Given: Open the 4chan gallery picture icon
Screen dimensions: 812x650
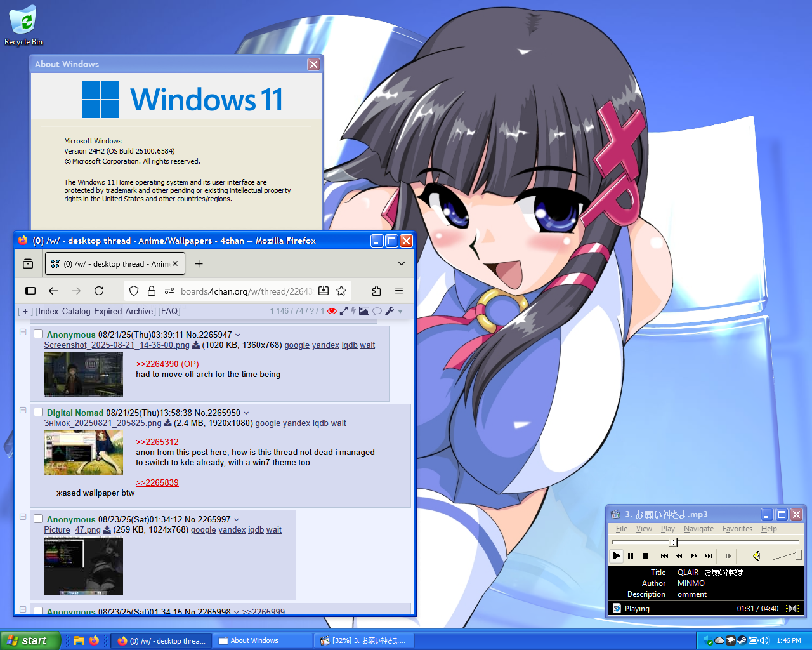Looking at the screenshot, I should tap(364, 311).
